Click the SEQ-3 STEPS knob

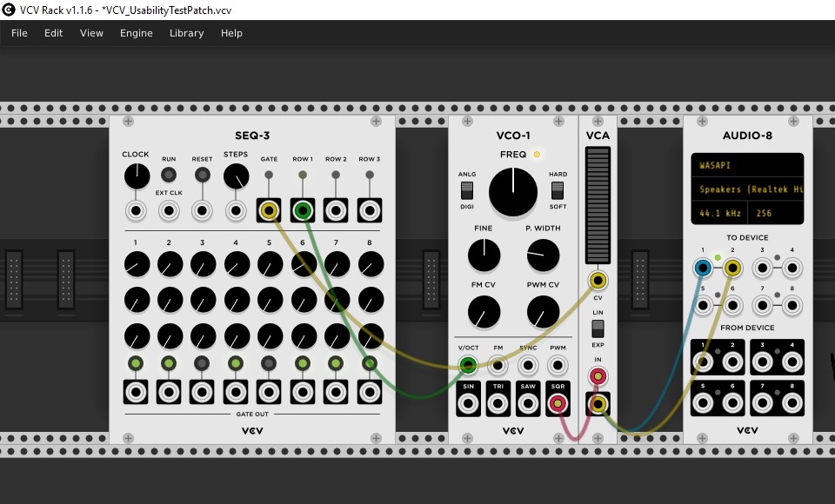pos(236,176)
